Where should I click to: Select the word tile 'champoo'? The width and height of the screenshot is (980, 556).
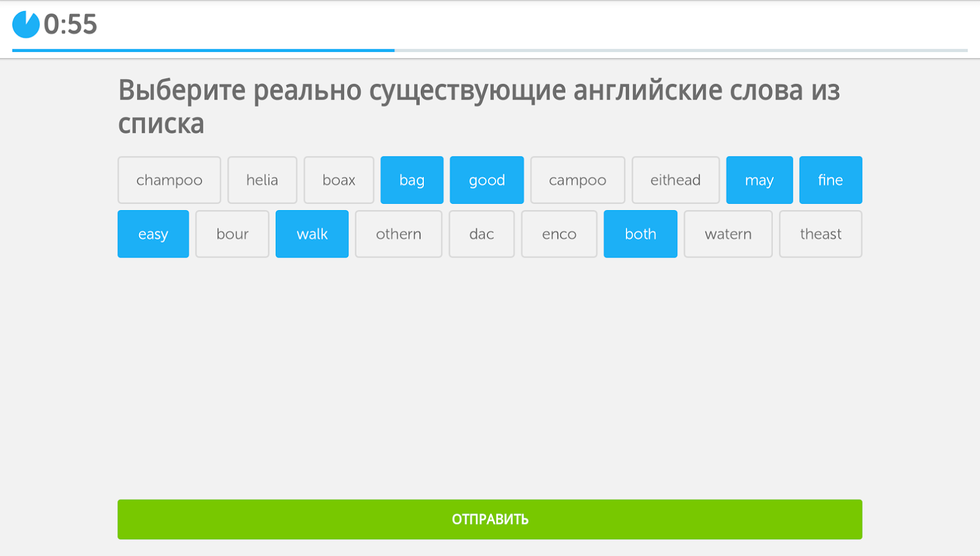169,180
